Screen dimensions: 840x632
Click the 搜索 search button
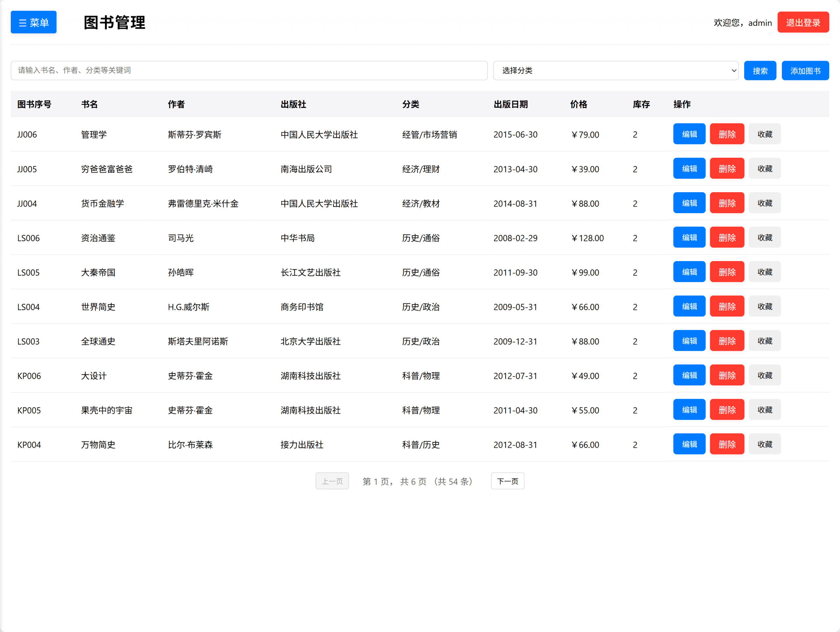pyautogui.click(x=760, y=70)
